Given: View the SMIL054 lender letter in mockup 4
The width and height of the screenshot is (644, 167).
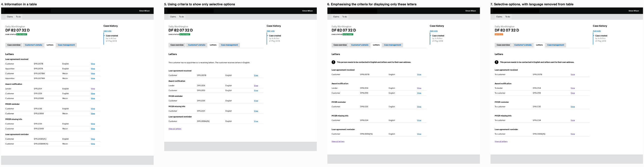Looking at the screenshot, I should coord(93,89).
